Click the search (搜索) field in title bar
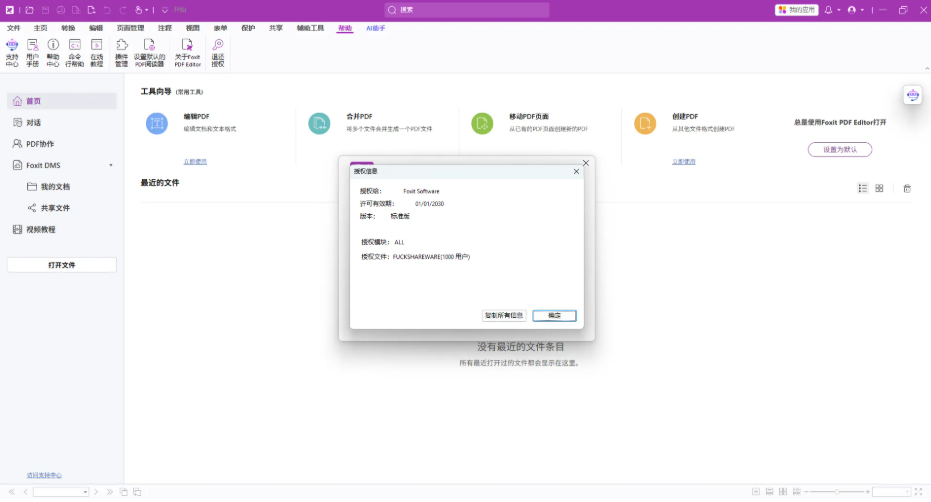The width and height of the screenshot is (931, 502). [467, 10]
